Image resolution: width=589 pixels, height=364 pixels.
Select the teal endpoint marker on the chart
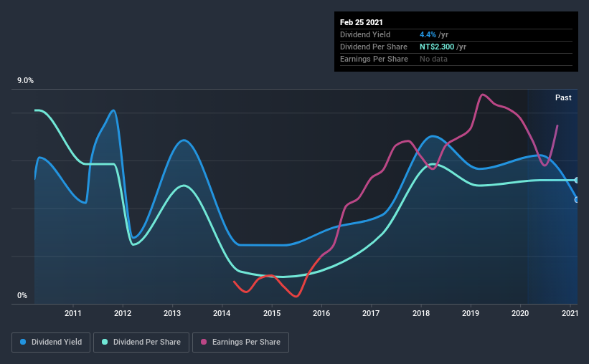tap(577, 181)
